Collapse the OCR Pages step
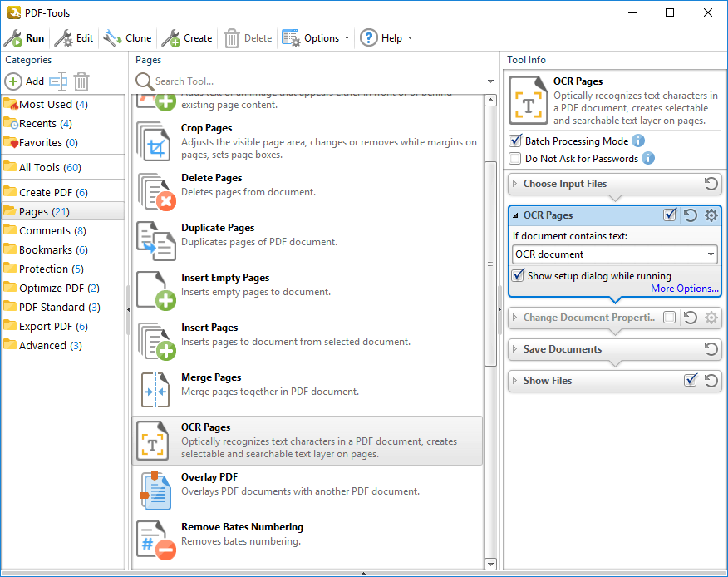 pyautogui.click(x=515, y=215)
